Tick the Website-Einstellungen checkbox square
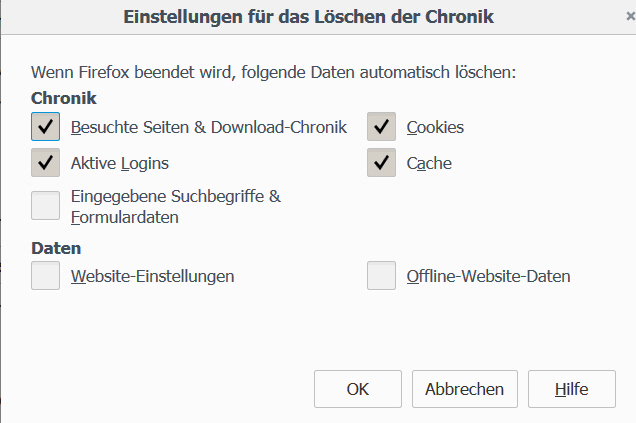636x423 pixels. [x=45, y=275]
